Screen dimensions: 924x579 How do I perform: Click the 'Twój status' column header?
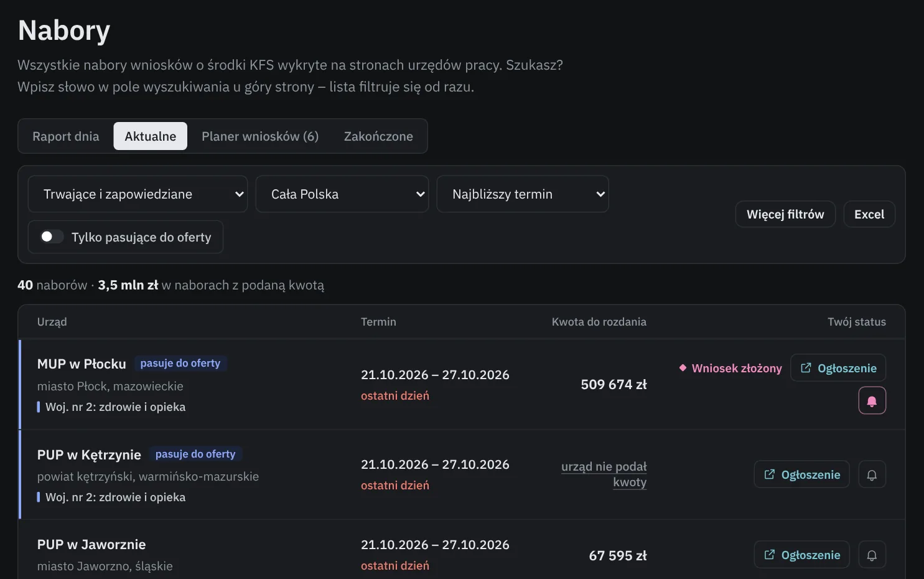pos(857,322)
